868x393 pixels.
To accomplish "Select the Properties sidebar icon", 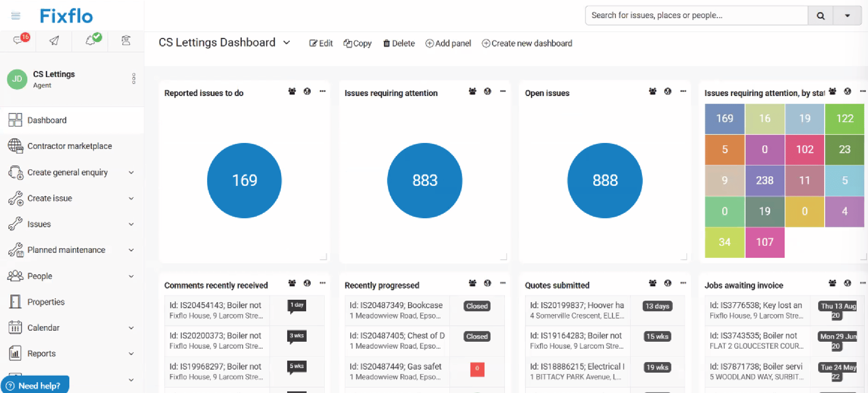I will (16, 301).
